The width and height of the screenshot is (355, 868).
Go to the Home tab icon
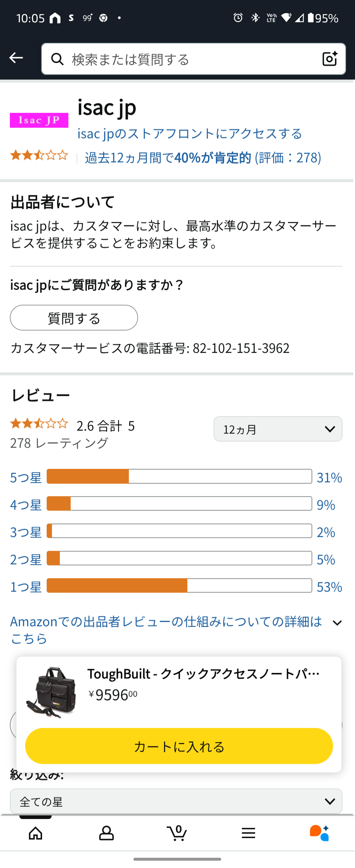(36, 833)
